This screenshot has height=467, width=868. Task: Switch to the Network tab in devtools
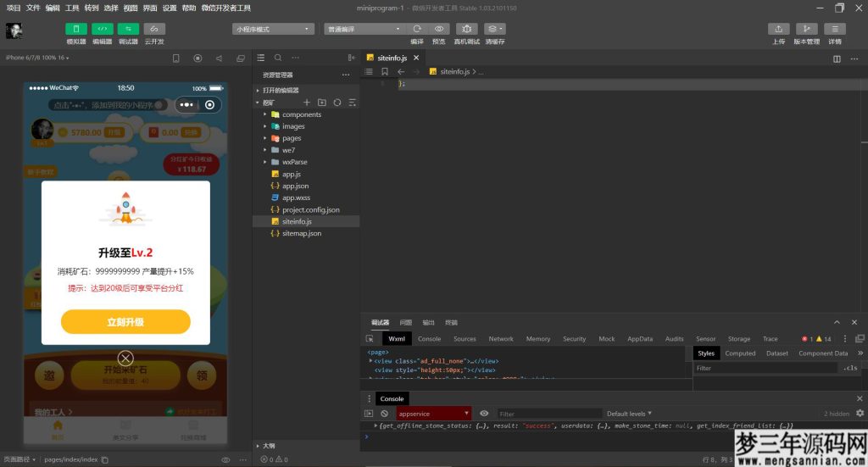coord(500,339)
